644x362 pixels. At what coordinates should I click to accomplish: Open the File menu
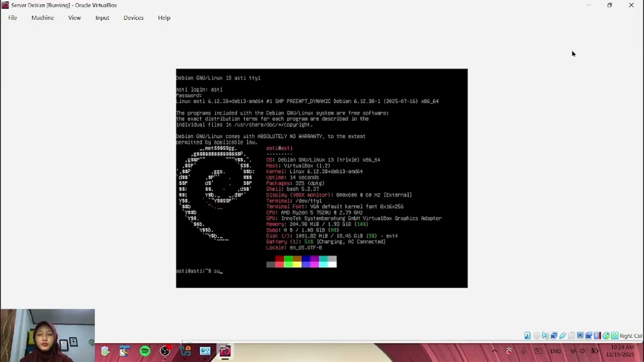13,18
